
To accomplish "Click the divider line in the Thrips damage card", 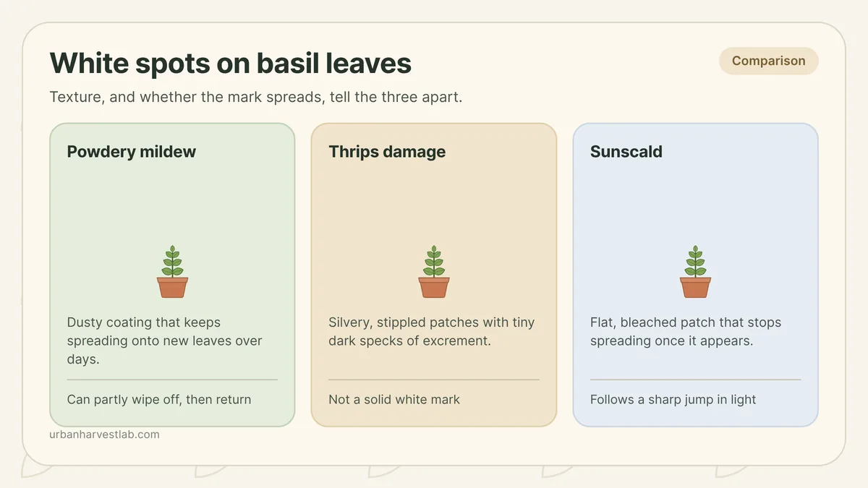I will pos(434,380).
